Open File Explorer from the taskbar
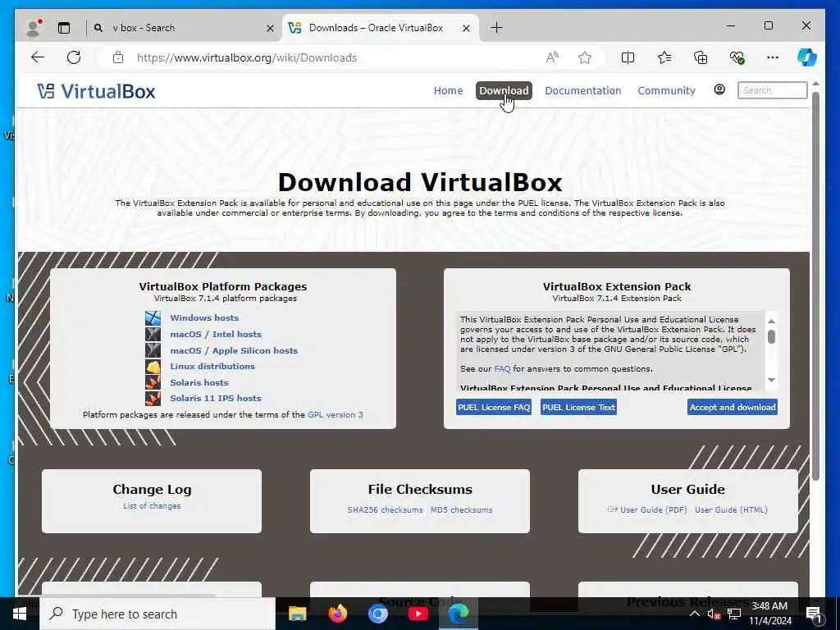This screenshot has width=840, height=630. coord(297,614)
